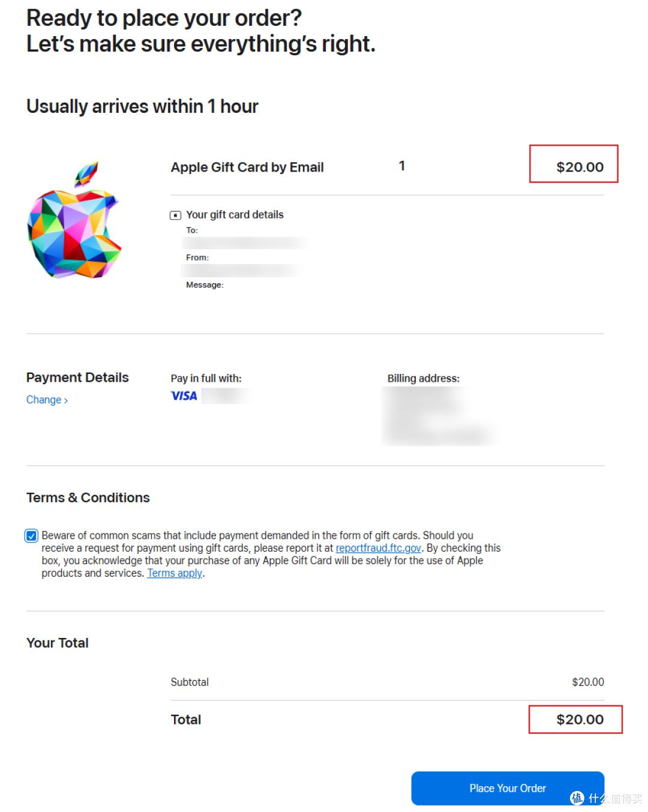The width and height of the screenshot is (648, 812).
Task: Click the Apple Gift Card by Email title
Action: pos(247,167)
